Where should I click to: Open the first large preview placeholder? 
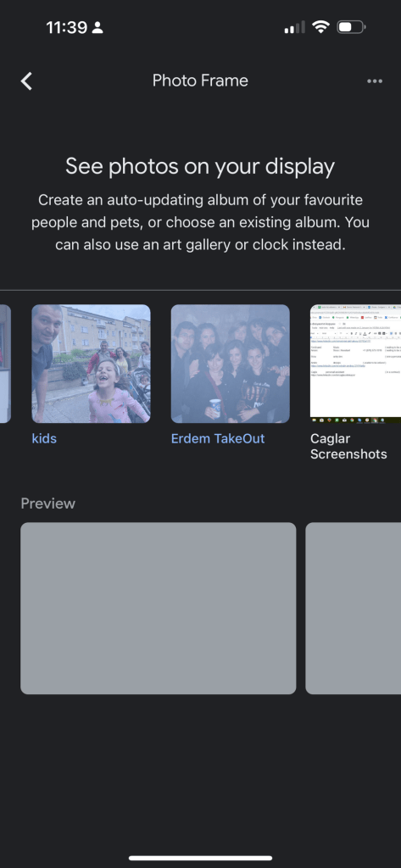tap(159, 609)
